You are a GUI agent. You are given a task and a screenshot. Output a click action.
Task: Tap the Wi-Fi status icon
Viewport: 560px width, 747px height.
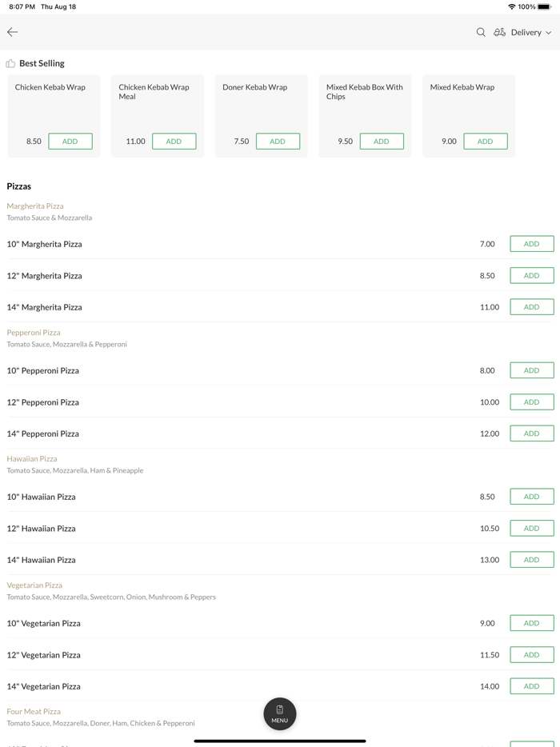click(511, 6)
